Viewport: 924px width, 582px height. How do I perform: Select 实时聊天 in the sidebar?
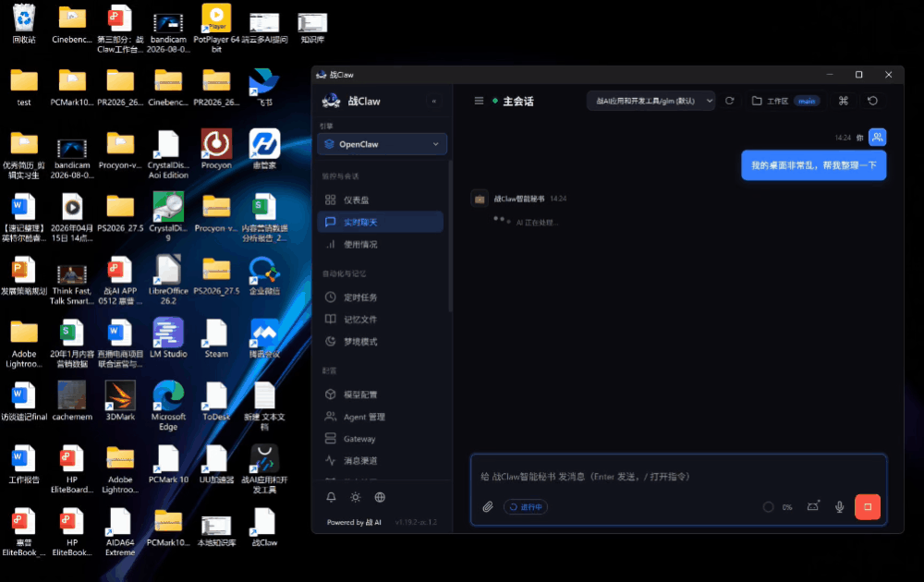click(380, 222)
